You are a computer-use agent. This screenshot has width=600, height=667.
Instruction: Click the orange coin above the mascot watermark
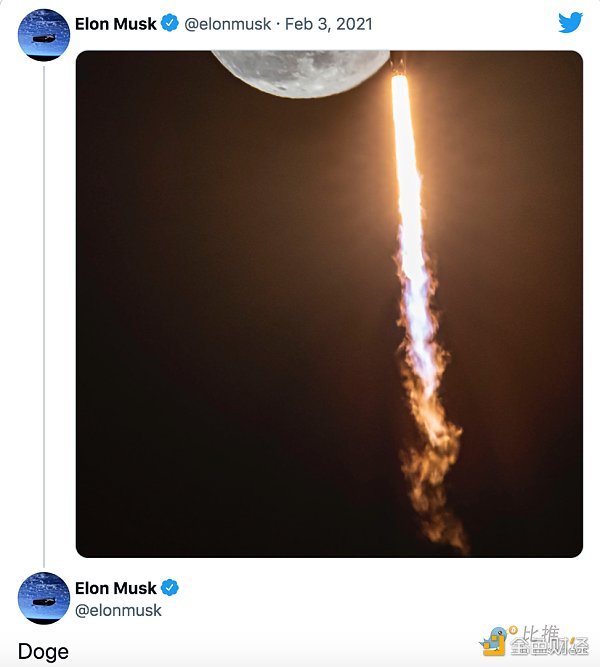click(514, 630)
